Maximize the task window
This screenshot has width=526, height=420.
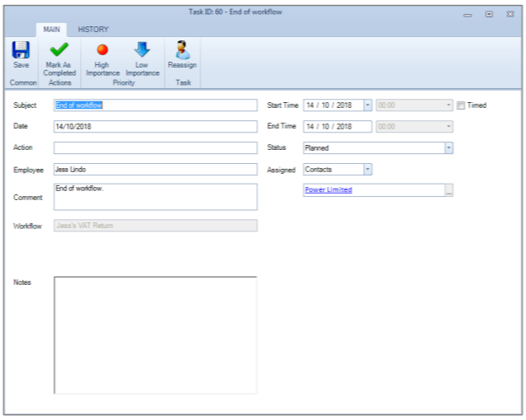(x=489, y=14)
